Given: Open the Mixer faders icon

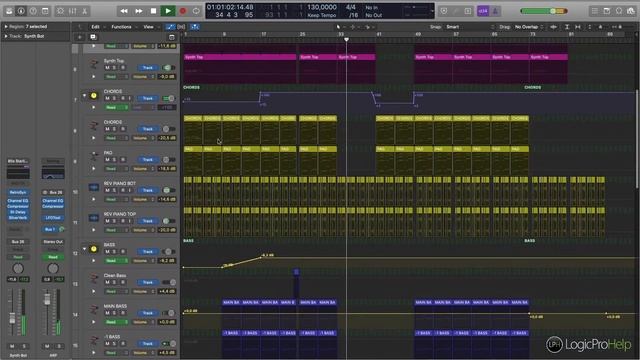Looking at the screenshot, I should tap(73, 11).
